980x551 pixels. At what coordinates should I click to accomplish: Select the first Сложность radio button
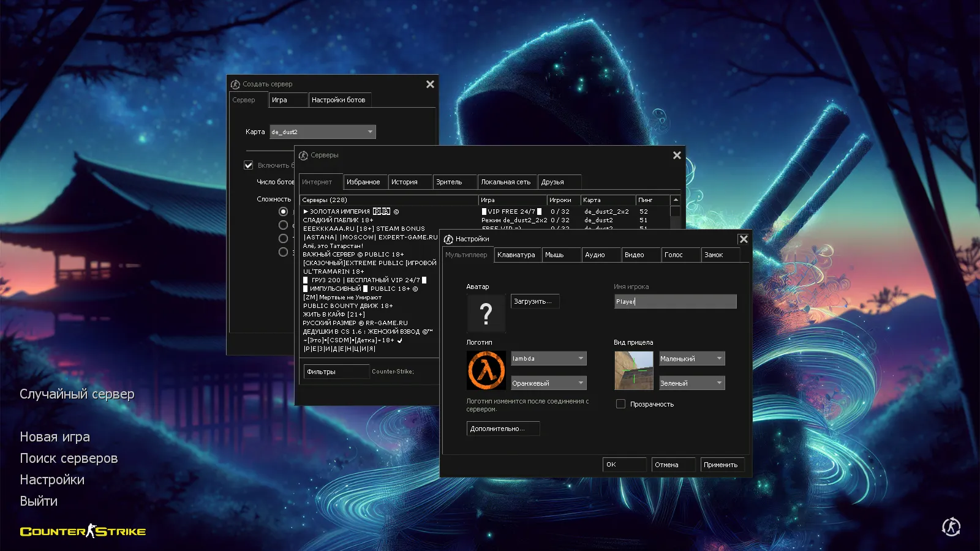(x=283, y=211)
